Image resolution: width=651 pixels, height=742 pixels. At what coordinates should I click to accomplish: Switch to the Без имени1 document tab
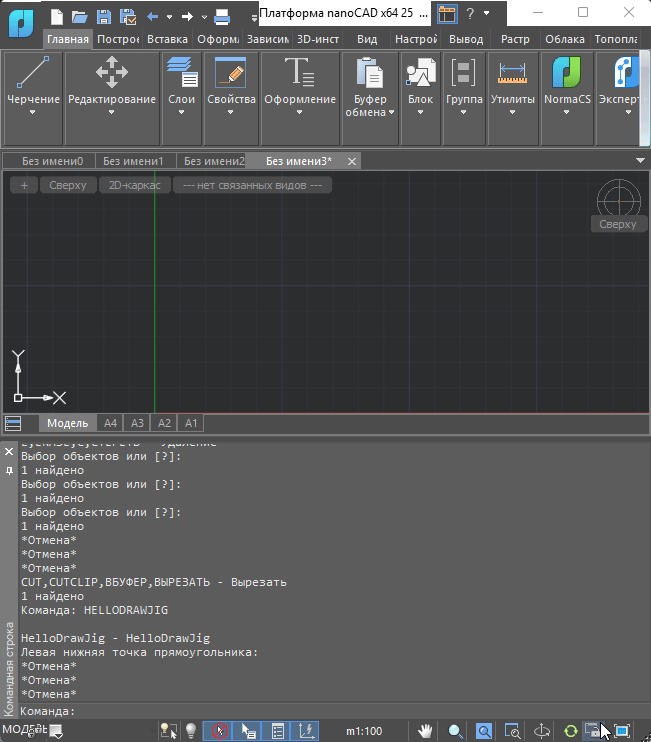point(133,161)
